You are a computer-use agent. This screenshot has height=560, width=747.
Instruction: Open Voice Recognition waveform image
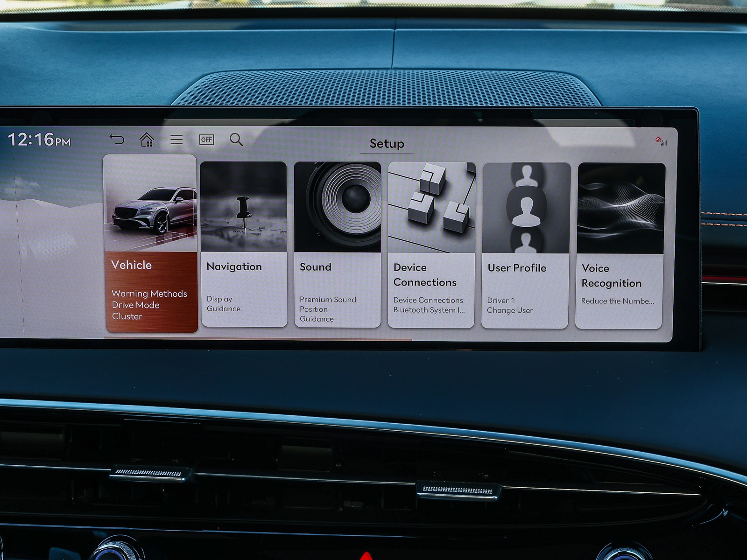pyautogui.click(x=620, y=208)
